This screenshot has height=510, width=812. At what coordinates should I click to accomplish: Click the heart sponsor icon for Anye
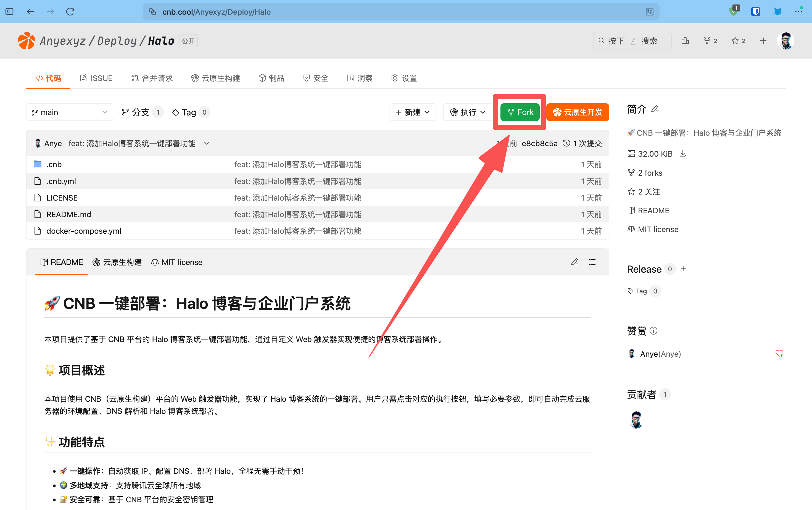pos(779,354)
